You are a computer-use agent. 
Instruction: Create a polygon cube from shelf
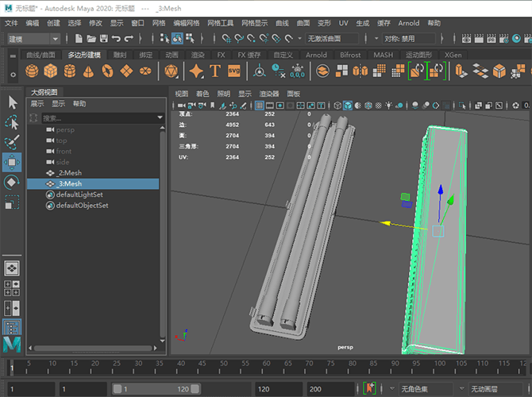click(51, 71)
